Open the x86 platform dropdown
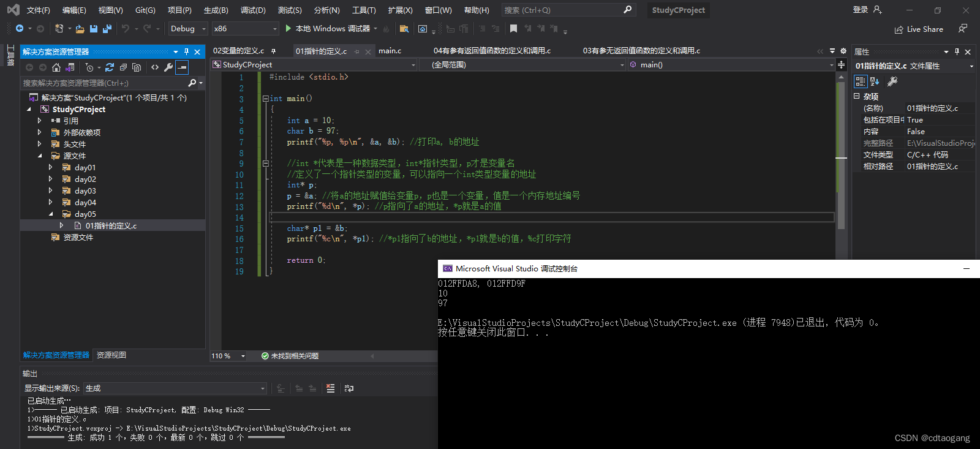 [x=246, y=29]
